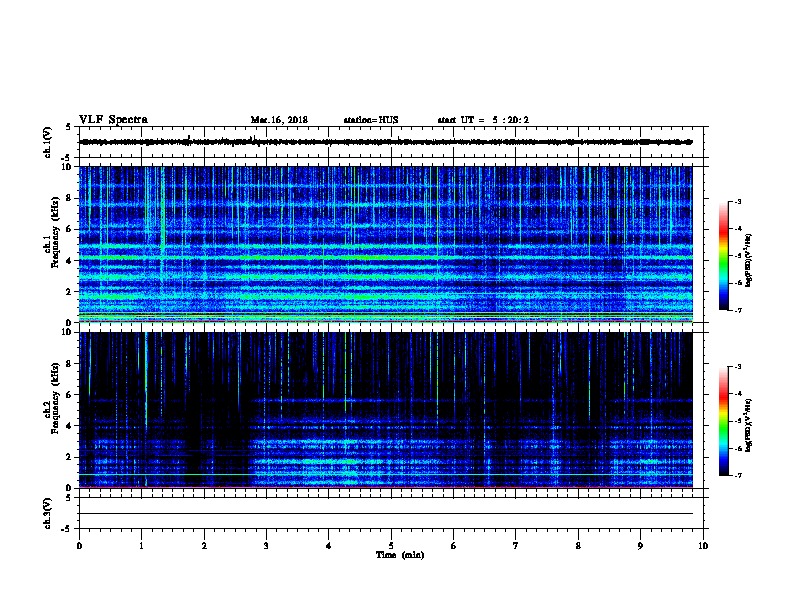Click the ch.2 spectrogram plot area
This screenshot has height=612, width=792.
(x=386, y=410)
